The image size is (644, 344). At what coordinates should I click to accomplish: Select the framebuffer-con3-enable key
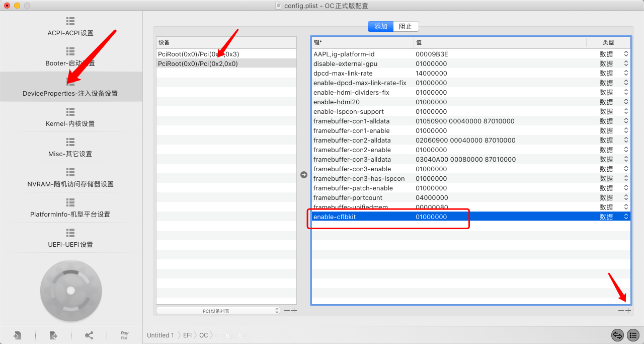(x=352, y=169)
